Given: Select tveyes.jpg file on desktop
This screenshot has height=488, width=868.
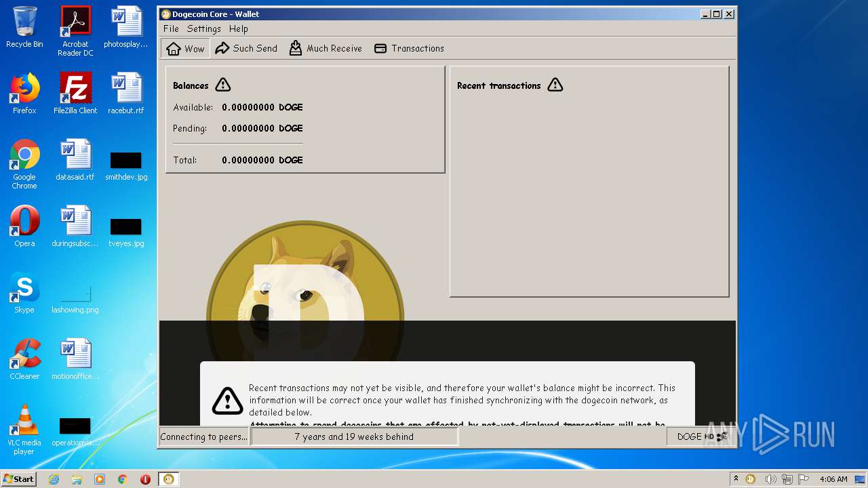Looking at the screenshot, I should (126, 232).
